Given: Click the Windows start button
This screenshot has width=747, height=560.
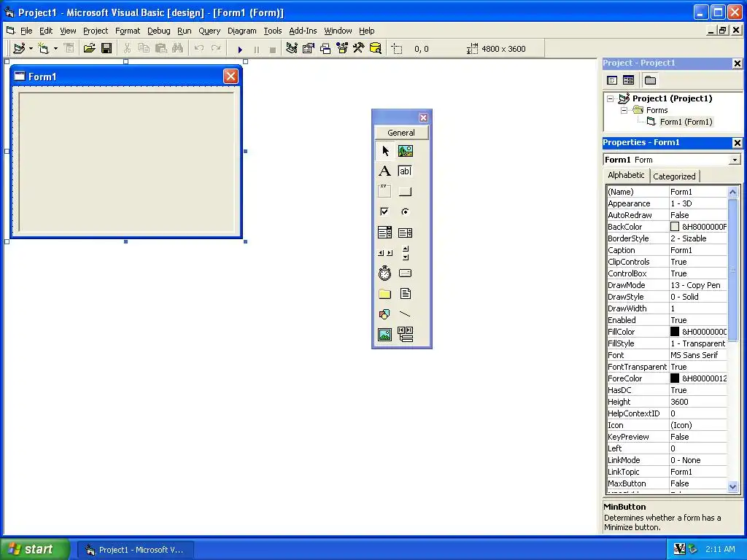Looking at the screenshot, I should pos(34,549).
